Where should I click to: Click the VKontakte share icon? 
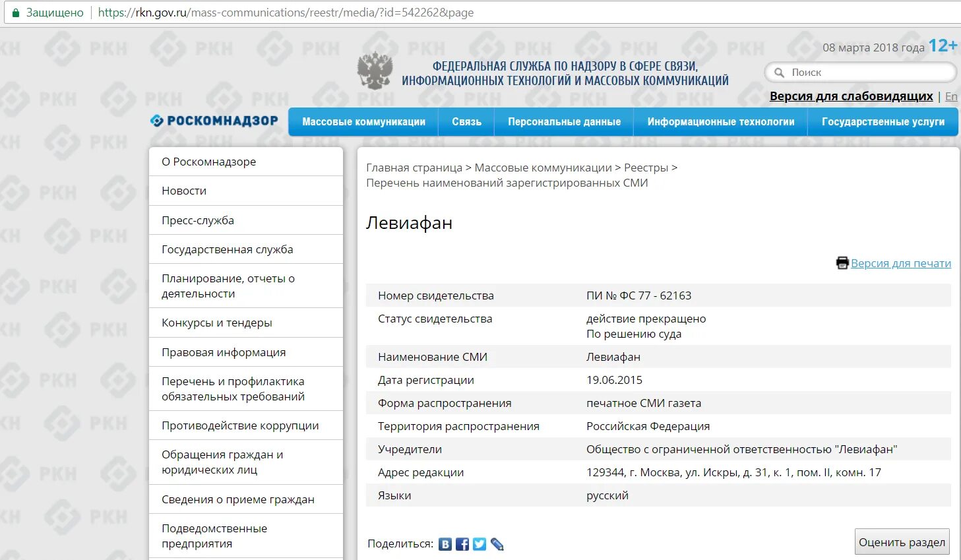click(x=445, y=544)
